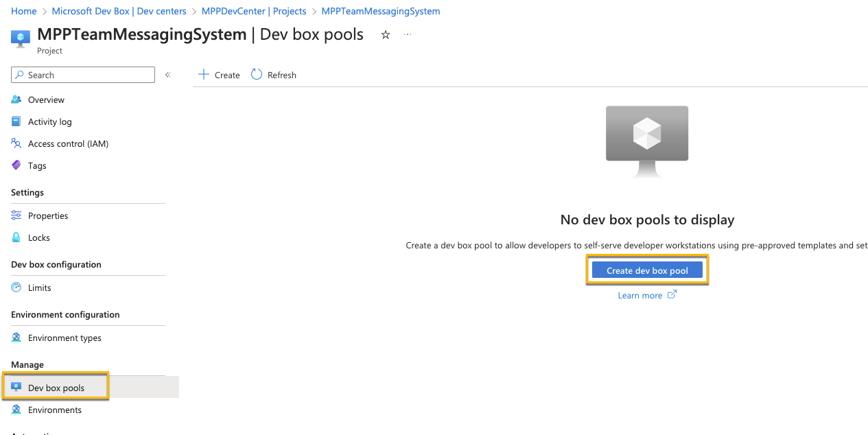Click the Environments icon in sidebar
The height and width of the screenshot is (435, 868).
(x=16, y=410)
